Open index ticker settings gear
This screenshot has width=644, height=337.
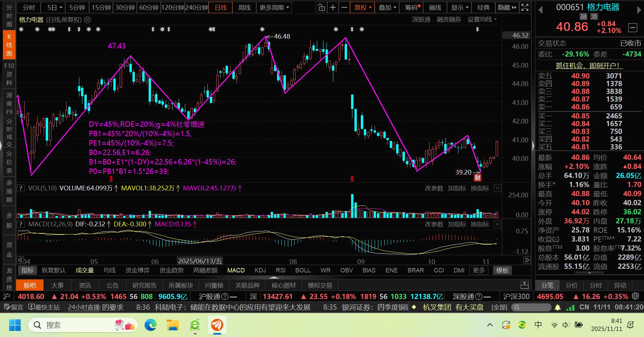635,296
